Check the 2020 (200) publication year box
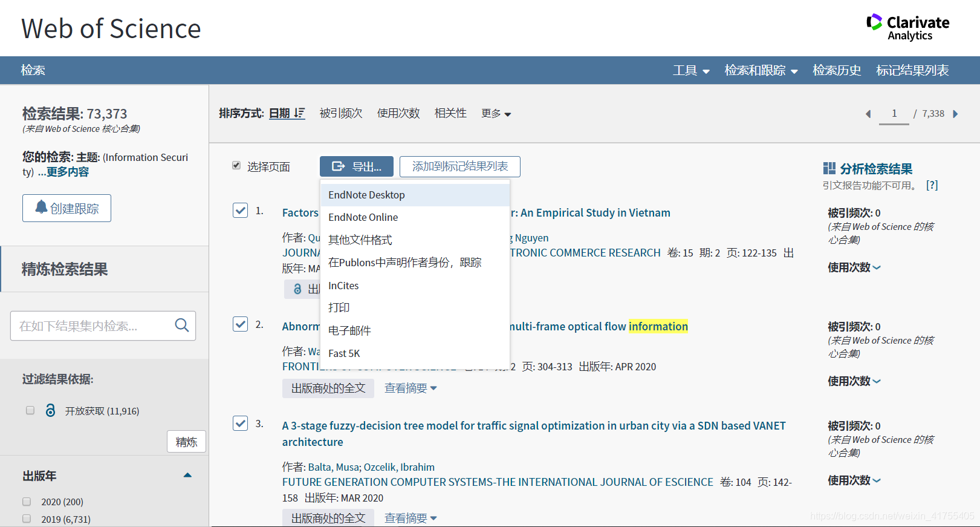 27,501
